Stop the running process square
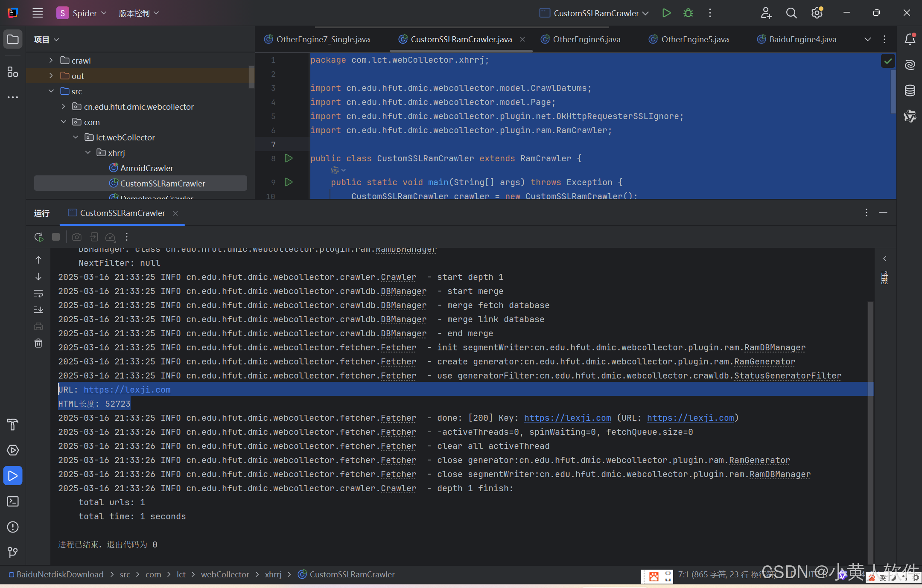 56,237
